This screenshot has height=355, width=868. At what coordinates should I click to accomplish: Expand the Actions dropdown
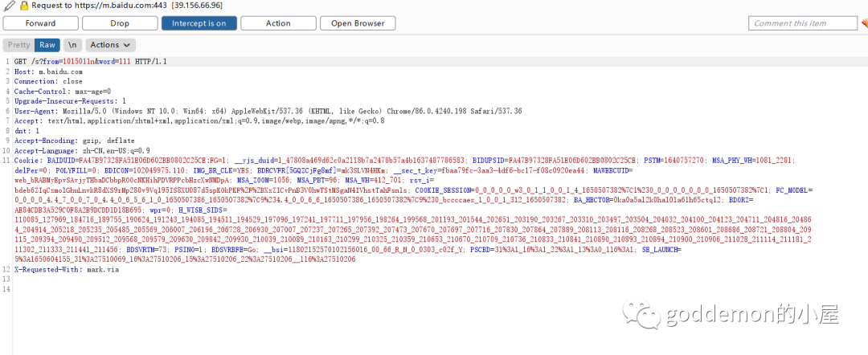coord(110,45)
